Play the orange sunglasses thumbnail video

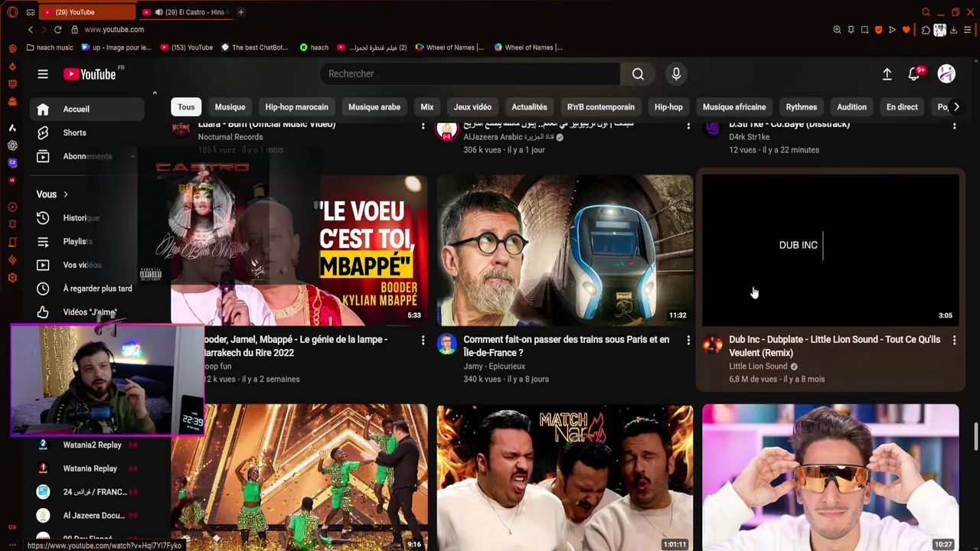(x=830, y=478)
